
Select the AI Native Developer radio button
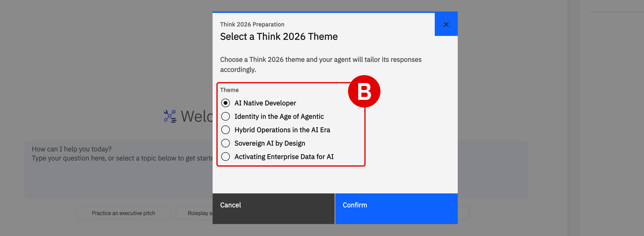226,103
